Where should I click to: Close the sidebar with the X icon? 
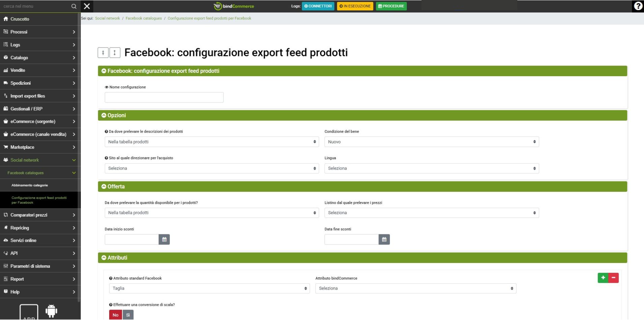coord(87,6)
